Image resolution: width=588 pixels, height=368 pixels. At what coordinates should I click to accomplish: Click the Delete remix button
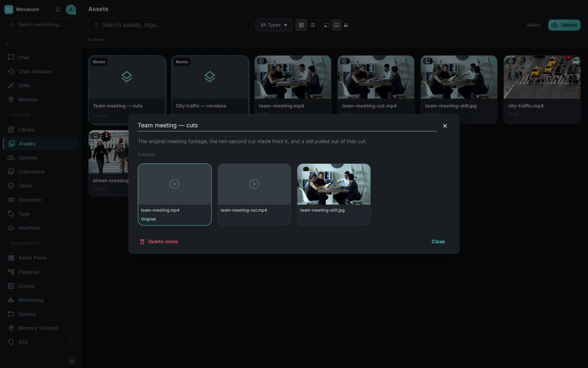(x=159, y=242)
